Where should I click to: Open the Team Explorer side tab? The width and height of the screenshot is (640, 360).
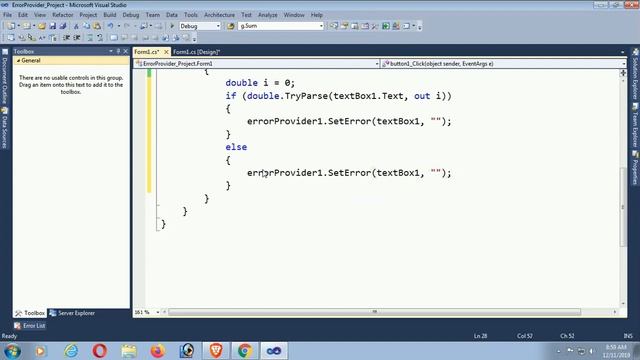coord(636,126)
